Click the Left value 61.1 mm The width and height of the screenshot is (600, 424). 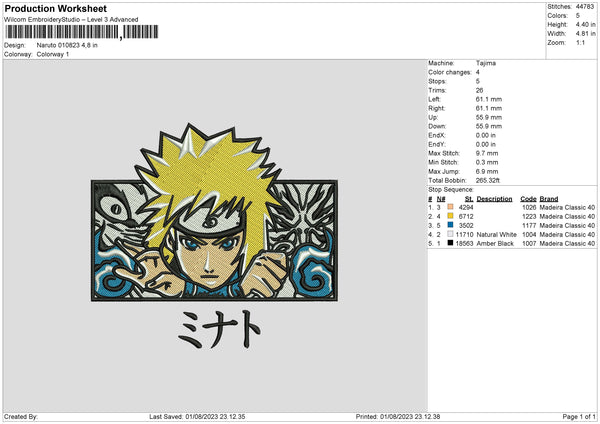(489, 99)
